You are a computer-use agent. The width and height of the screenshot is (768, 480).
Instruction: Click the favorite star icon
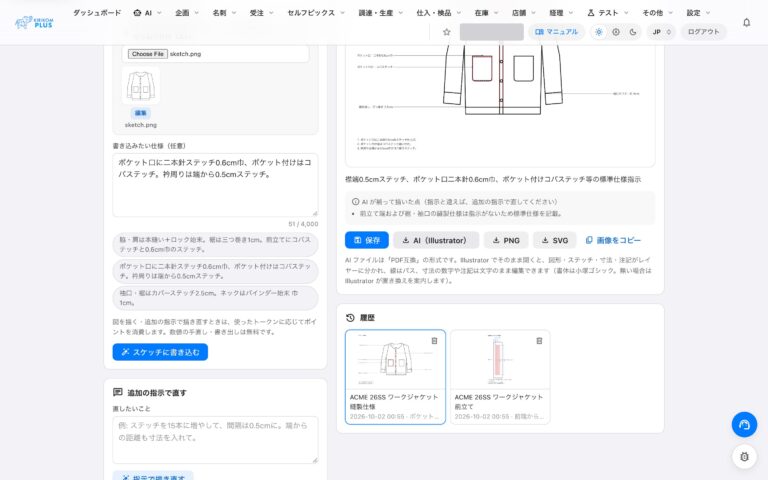tap(446, 32)
